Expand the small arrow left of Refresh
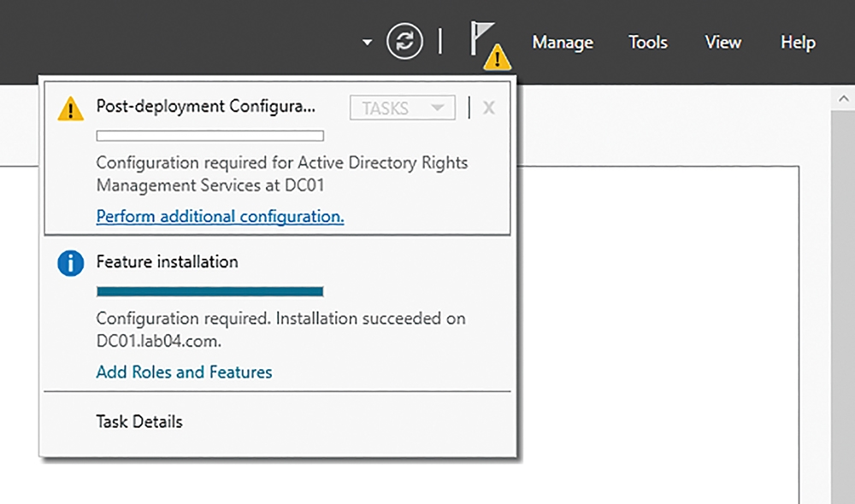The image size is (855, 504). click(x=368, y=42)
